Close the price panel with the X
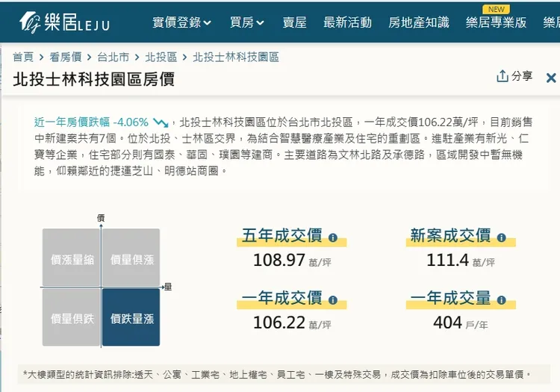 (x=551, y=78)
